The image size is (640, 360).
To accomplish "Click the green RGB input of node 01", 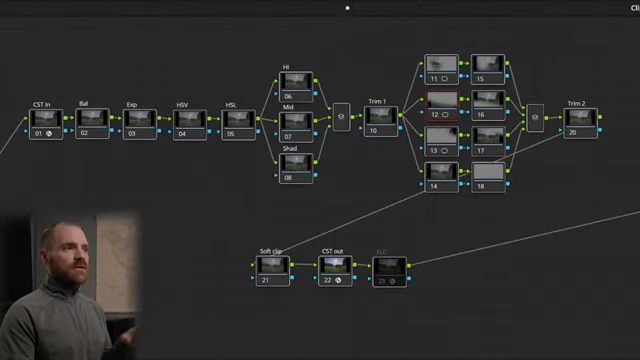I will pos(26,118).
